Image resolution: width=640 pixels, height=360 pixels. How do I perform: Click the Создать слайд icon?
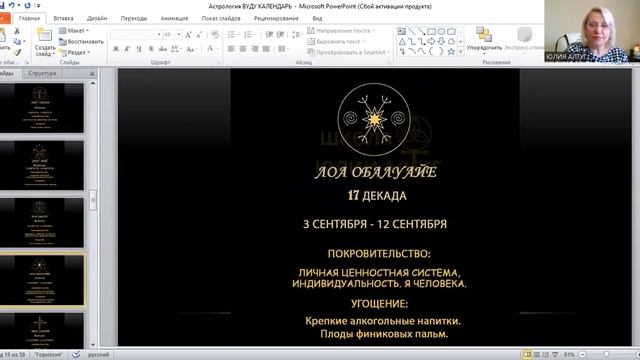pos(44,35)
